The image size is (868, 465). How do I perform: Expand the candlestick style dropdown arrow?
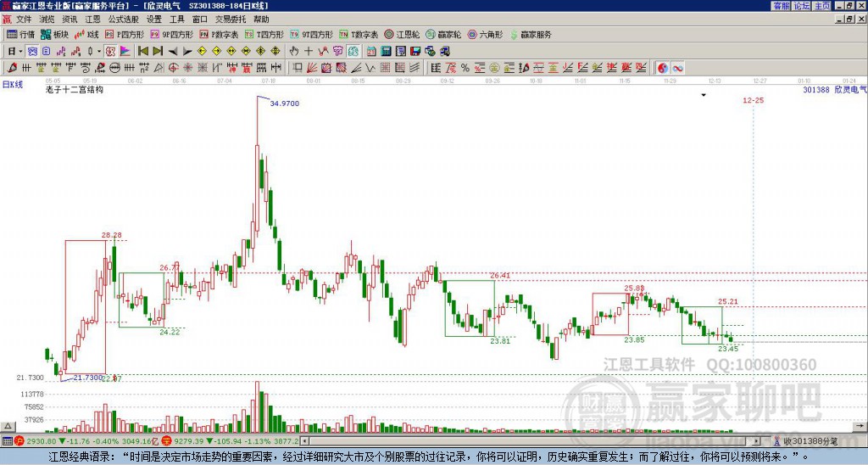99,51
